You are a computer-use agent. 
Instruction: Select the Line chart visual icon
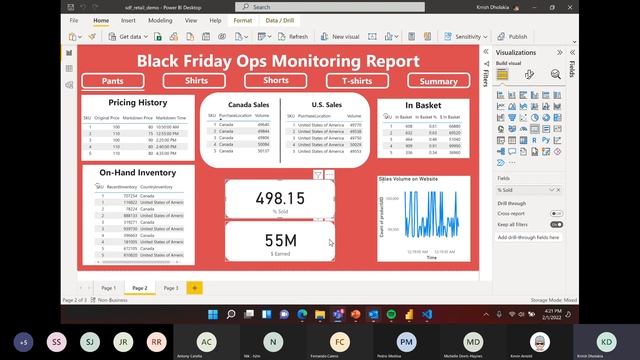point(500,107)
